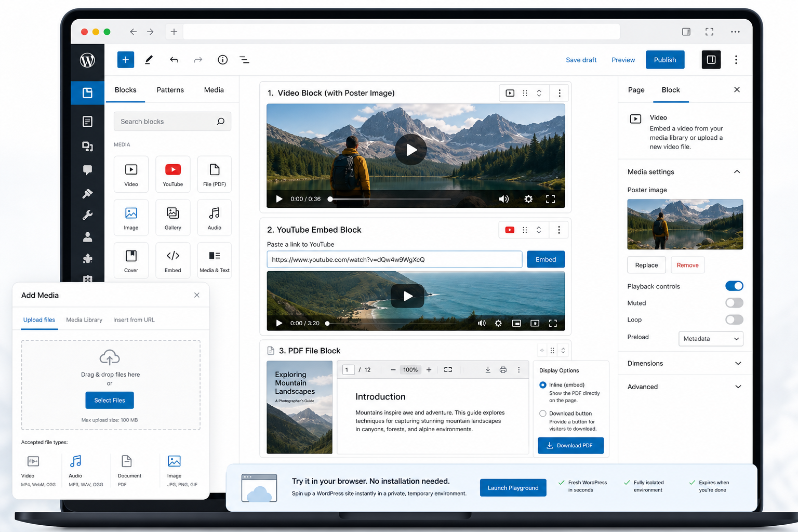Open the document info details icon

click(x=223, y=60)
